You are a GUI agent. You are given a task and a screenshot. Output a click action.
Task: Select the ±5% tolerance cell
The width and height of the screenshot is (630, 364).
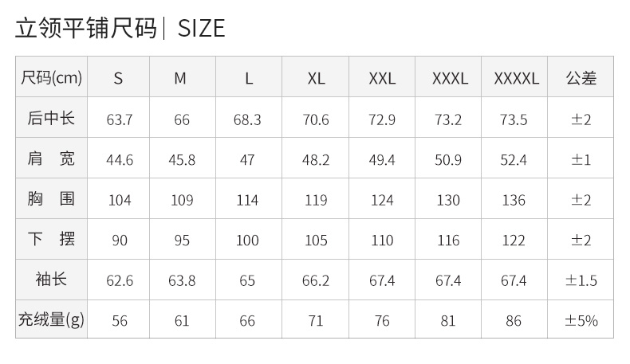581,321
